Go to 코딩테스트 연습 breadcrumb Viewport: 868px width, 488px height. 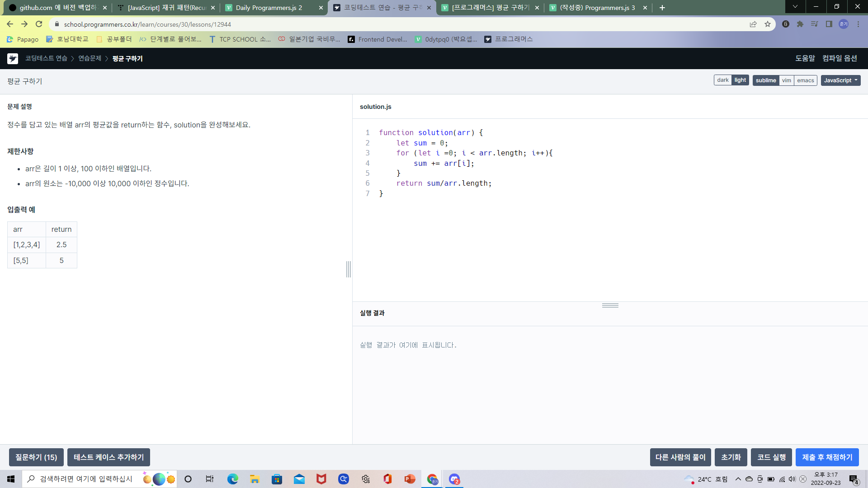[x=46, y=58]
